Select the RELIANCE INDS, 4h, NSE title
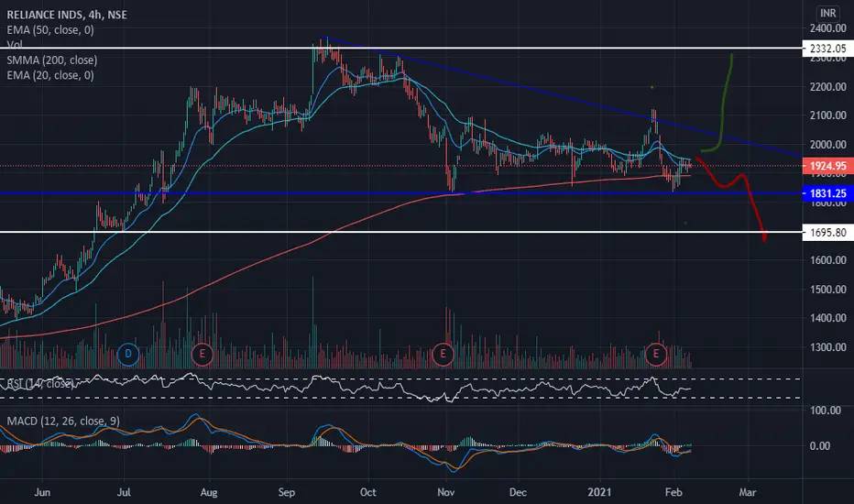The image size is (854, 504). click(x=67, y=15)
